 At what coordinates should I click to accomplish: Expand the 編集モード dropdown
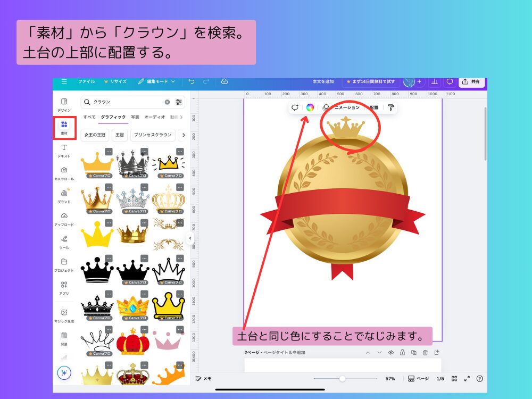tap(173, 81)
